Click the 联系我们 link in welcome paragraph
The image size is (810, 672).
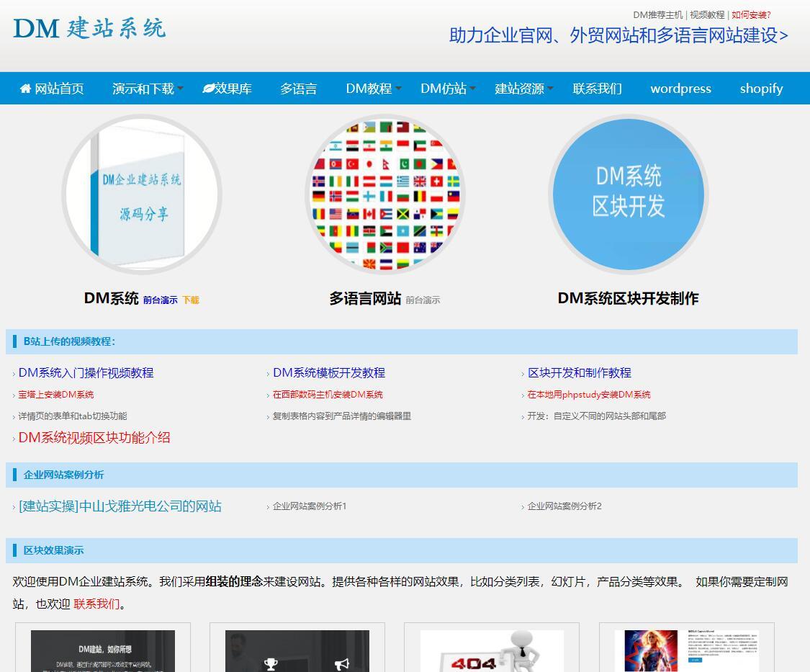pos(96,604)
